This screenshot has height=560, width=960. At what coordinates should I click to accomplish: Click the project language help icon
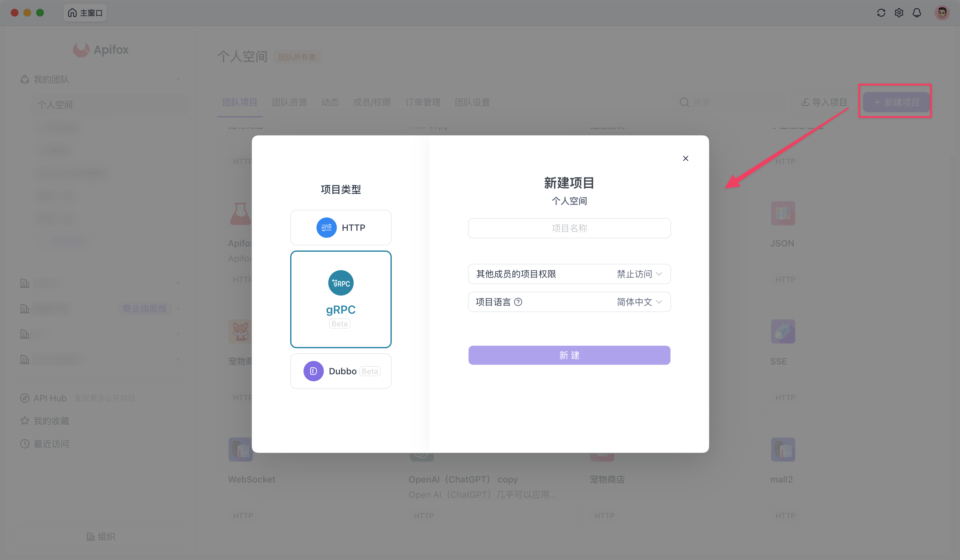click(518, 302)
